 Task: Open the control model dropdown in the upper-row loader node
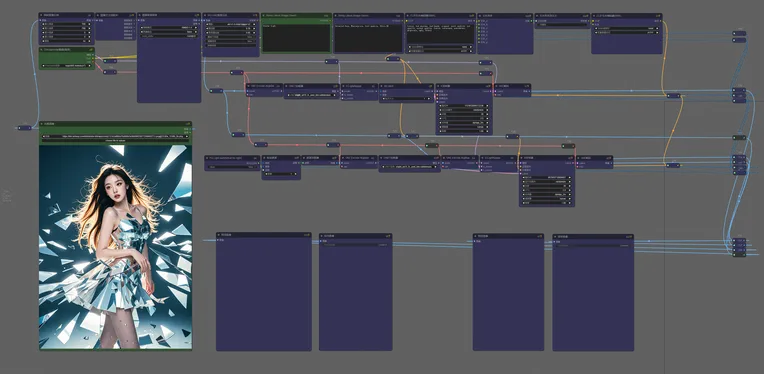(312, 95)
